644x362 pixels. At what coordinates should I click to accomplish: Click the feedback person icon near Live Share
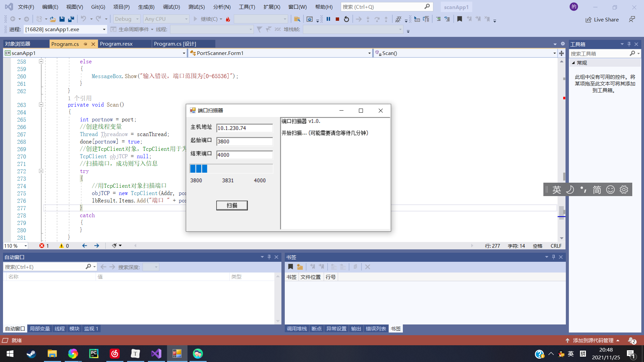(632, 19)
